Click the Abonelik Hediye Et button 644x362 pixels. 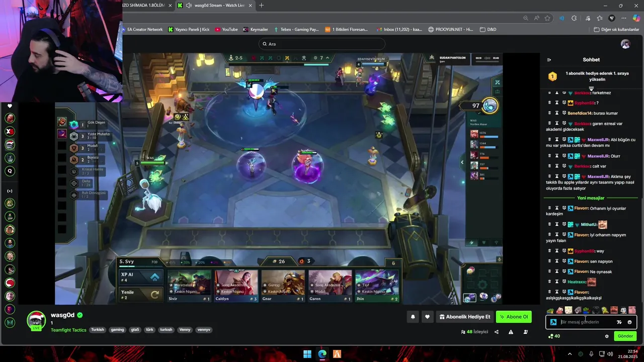464,317
